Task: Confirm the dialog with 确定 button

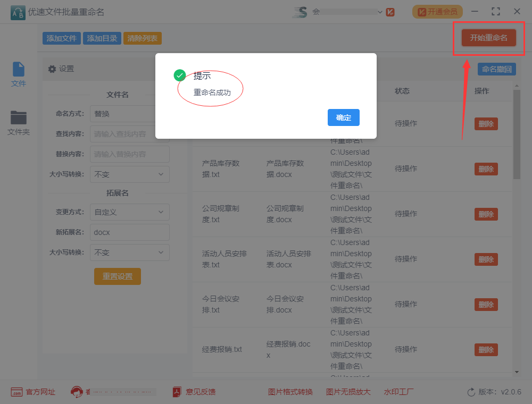Action: pyautogui.click(x=343, y=117)
